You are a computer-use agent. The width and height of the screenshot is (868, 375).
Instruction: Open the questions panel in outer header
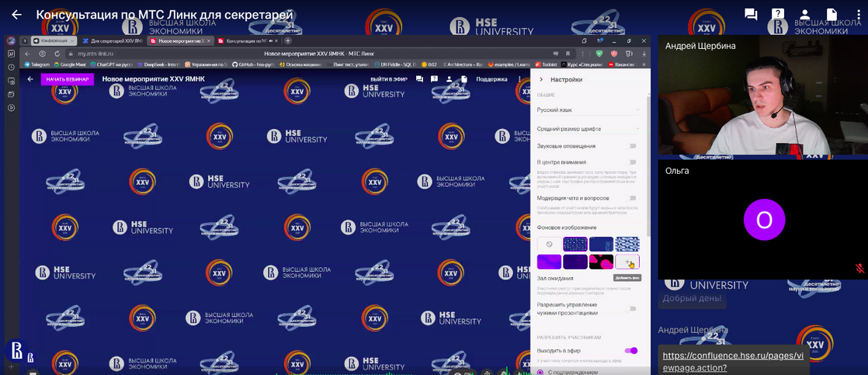pos(778,15)
